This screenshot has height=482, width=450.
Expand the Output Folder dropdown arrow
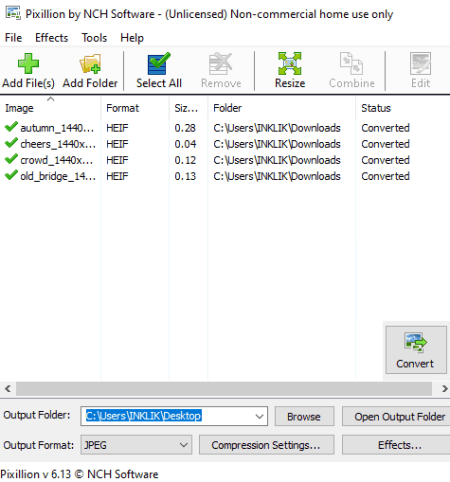coord(259,416)
